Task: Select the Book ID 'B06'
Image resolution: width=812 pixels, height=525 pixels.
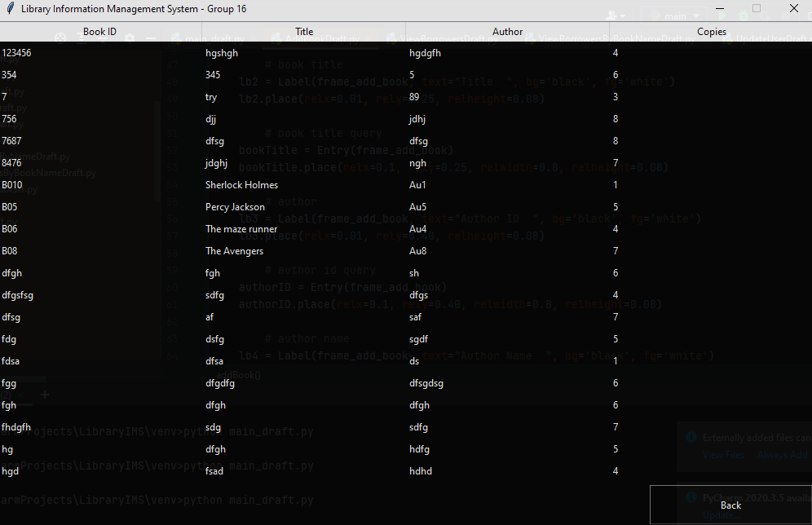Action: [9, 229]
